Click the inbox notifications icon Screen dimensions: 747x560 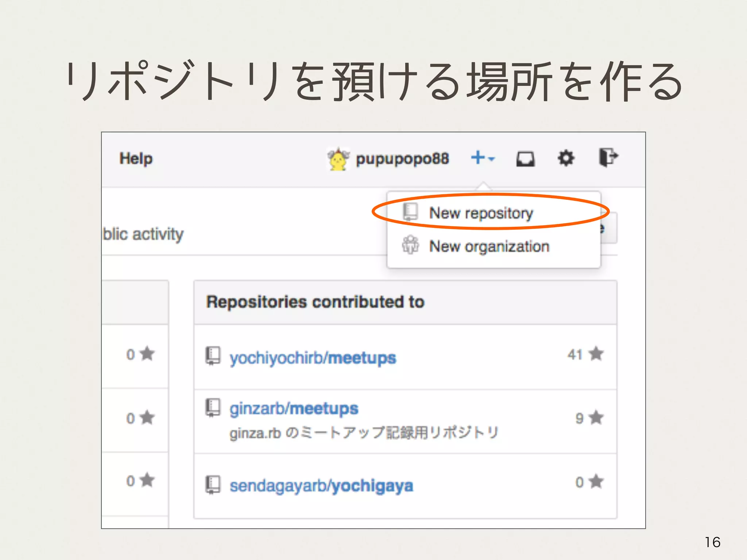(525, 159)
